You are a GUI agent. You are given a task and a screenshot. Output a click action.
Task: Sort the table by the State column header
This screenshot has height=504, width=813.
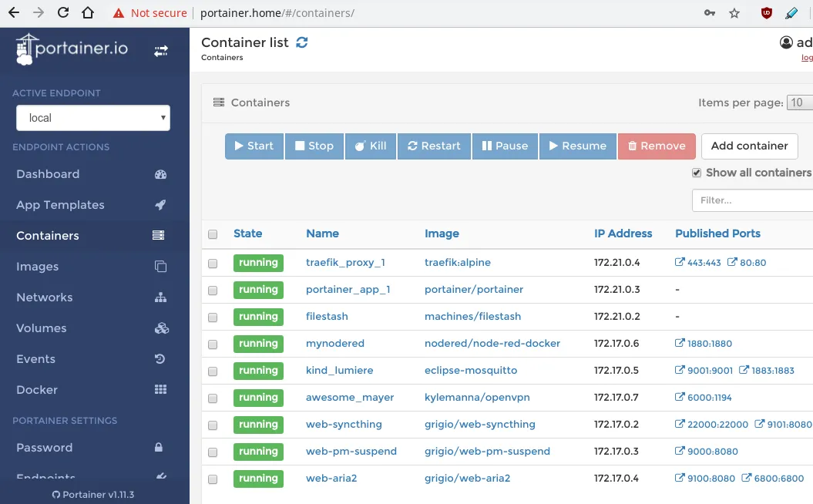[248, 234]
